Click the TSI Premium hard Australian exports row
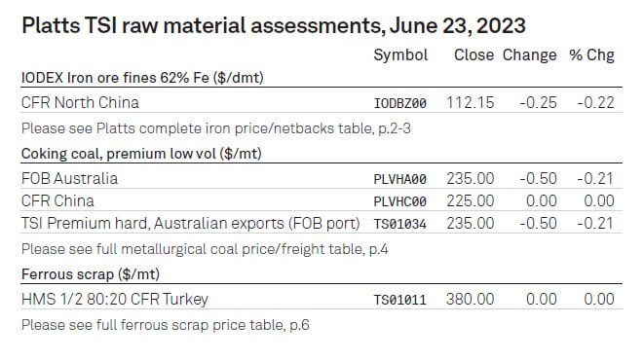 322,223
